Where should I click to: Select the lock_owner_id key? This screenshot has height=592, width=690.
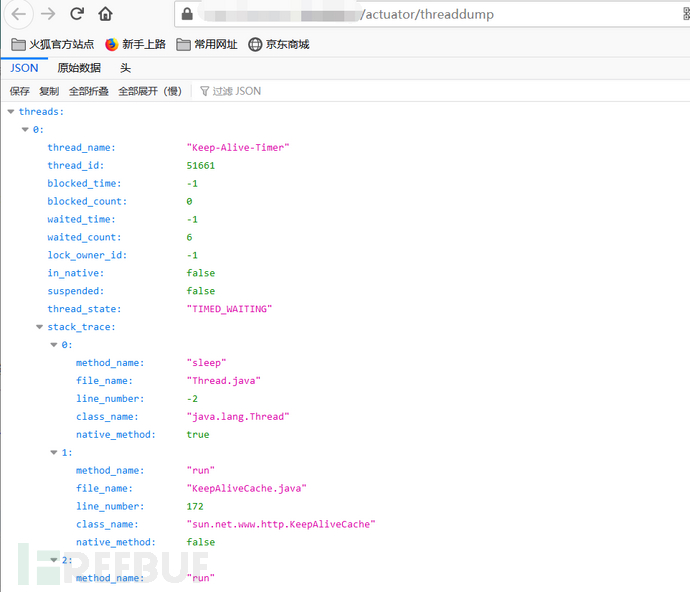87,255
